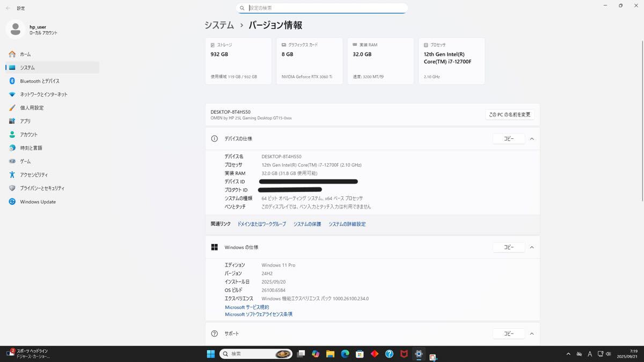Click the red diamond taskbar icon
This screenshot has width=644, height=362.
pos(375,354)
